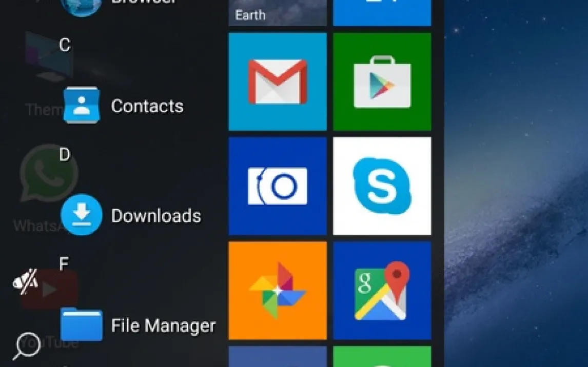Viewport: 588px width, 367px height.
Task: Click the letter C section header
Action: [65, 45]
